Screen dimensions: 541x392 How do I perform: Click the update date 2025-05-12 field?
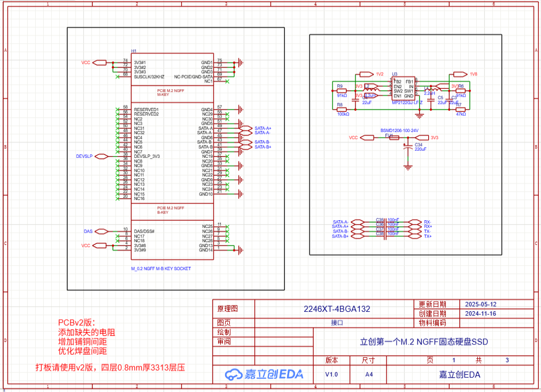click(480, 304)
